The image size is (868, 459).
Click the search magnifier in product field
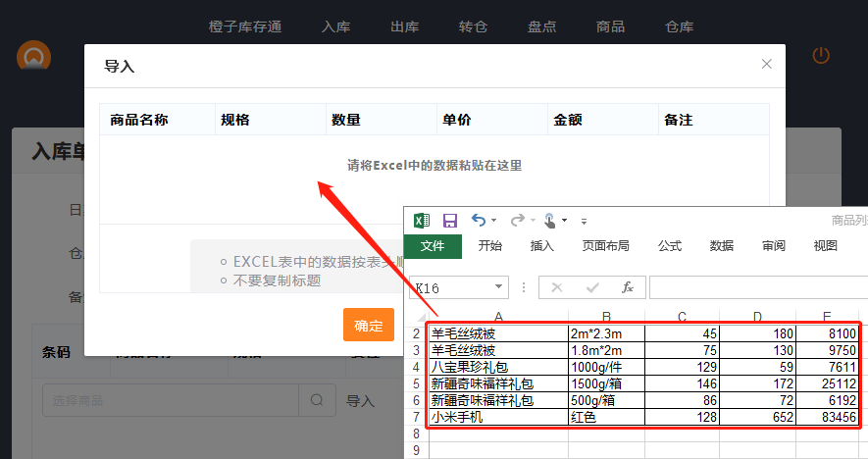317,400
